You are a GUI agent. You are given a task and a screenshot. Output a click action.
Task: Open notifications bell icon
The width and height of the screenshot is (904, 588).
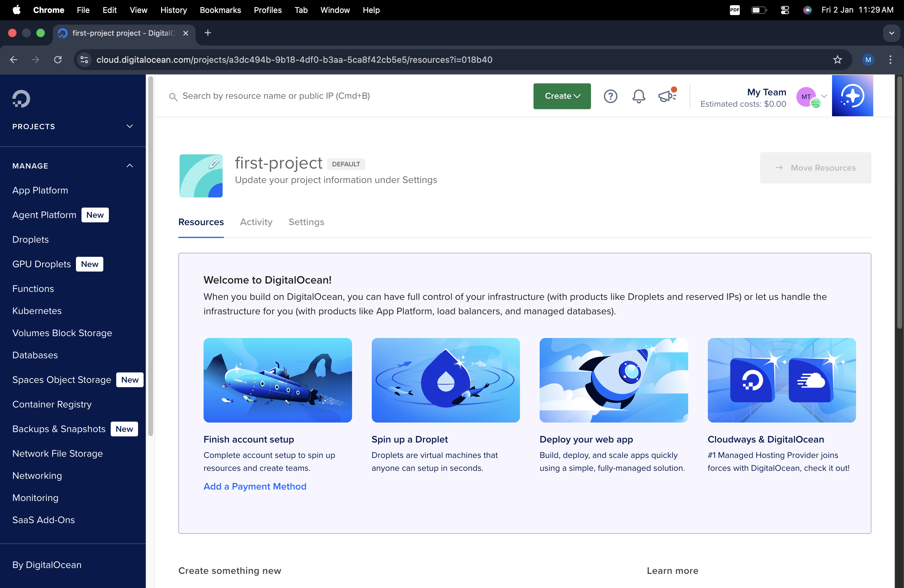(639, 96)
